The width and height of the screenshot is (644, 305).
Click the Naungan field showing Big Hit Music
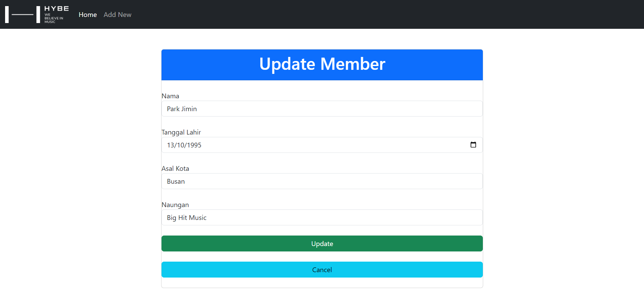(322, 217)
